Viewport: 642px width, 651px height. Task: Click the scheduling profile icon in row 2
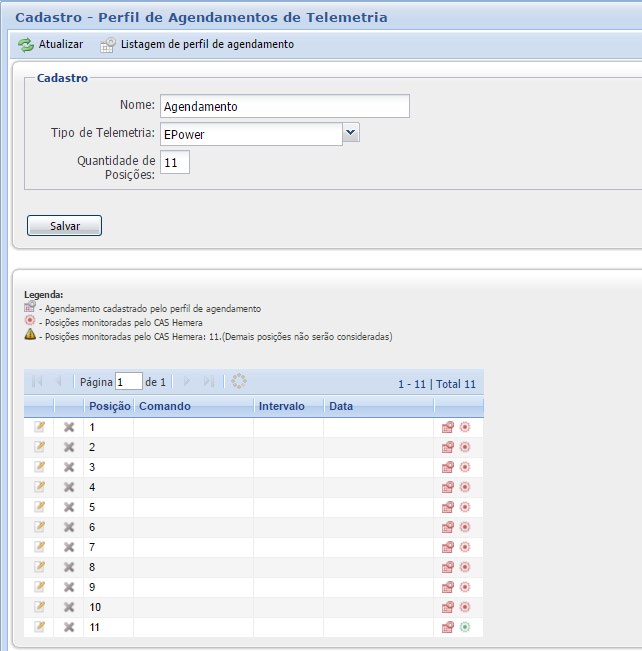point(447,447)
